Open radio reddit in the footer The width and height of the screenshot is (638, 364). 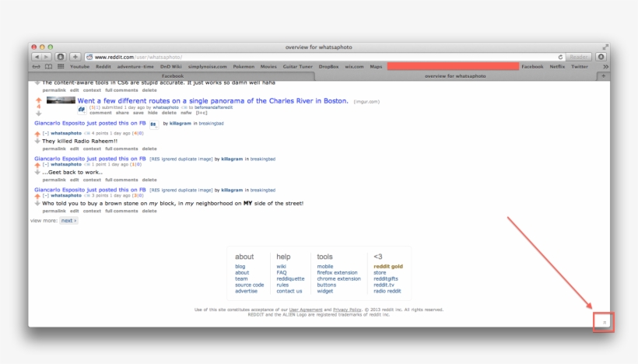387,291
